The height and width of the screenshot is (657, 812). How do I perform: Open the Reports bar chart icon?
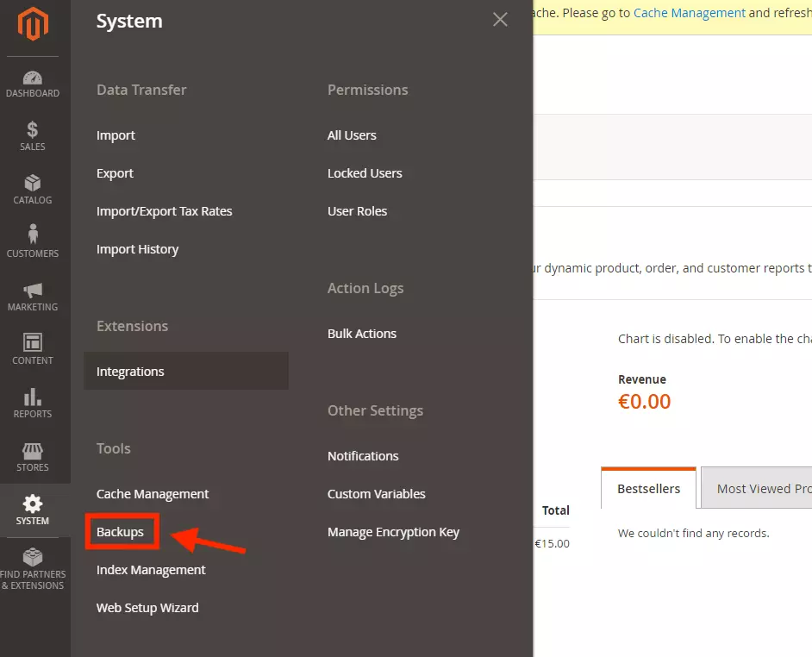click(33, 397)
